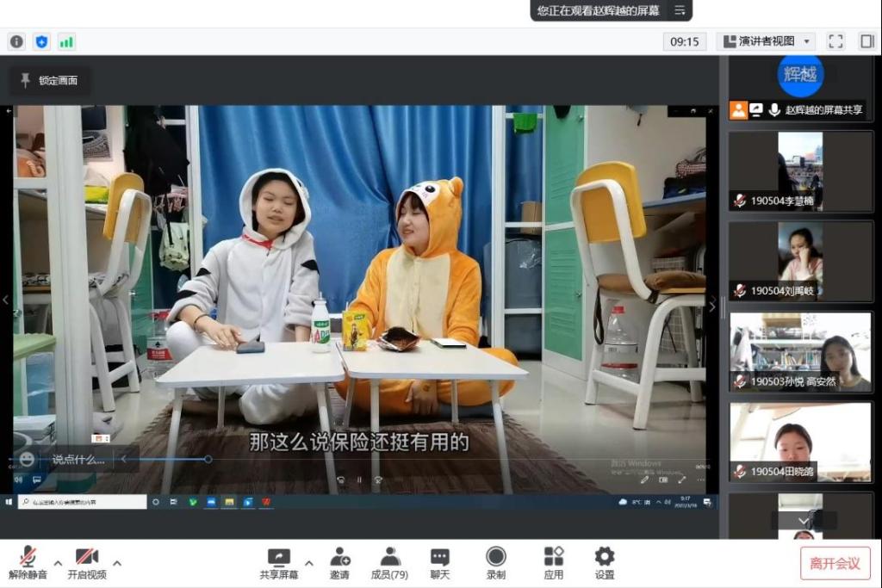
Task: Turn on camera (开启视频)
Action: (x=86, y=563)
